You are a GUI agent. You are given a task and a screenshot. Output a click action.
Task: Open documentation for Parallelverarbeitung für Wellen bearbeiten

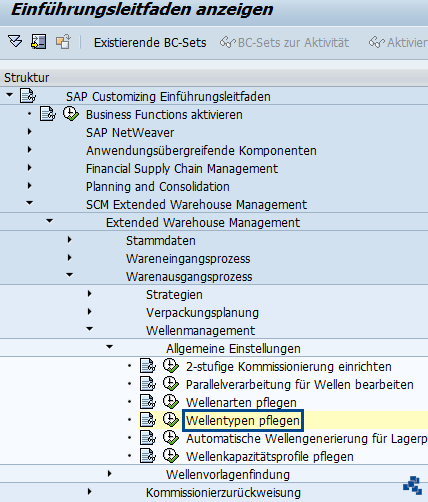tap(148, 384)
